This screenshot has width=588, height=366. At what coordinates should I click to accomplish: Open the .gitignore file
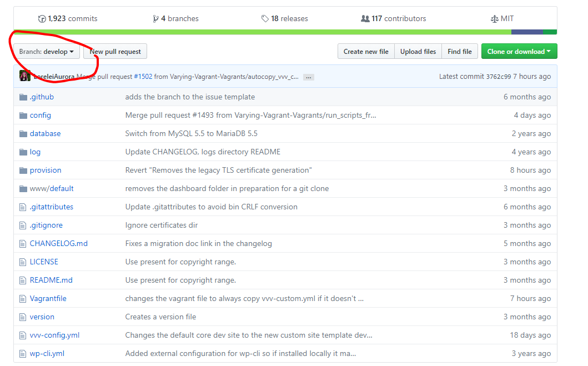[46, 225]
